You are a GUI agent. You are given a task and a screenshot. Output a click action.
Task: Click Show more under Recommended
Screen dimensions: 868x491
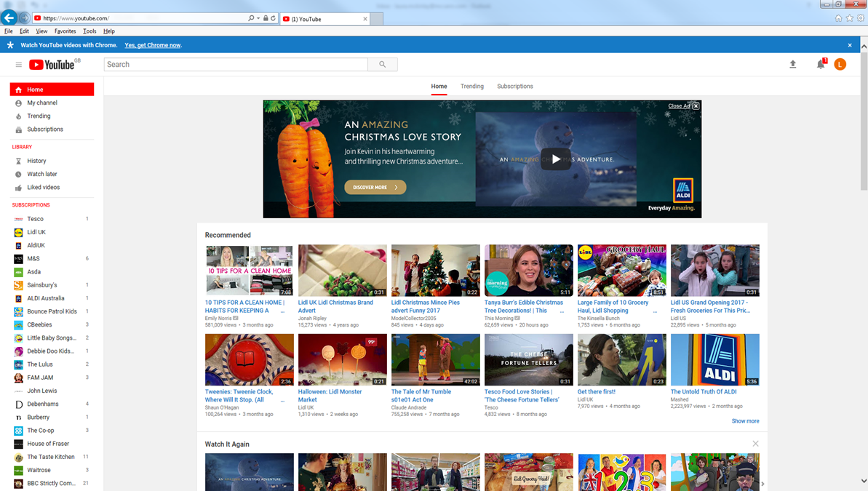coord(745,421)
